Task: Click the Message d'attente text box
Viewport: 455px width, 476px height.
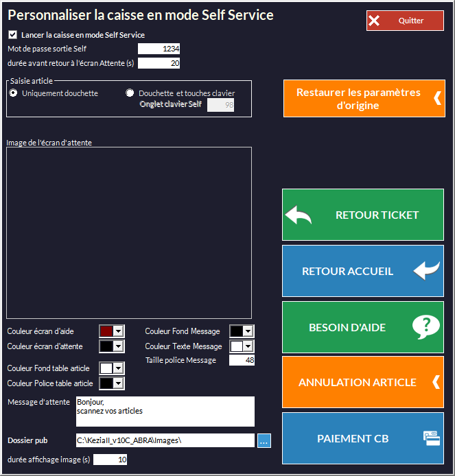Action: click(165, 412)
